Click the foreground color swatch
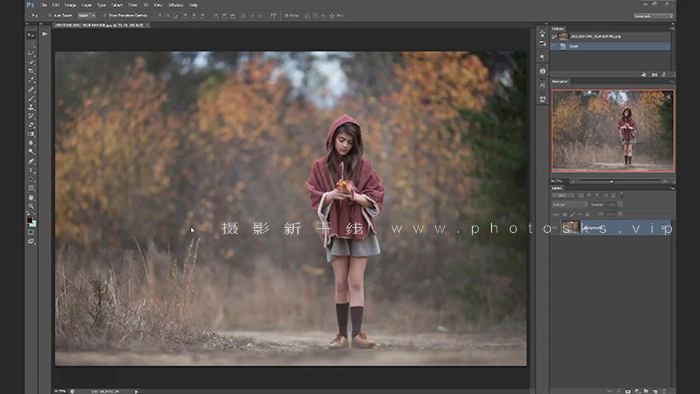 (x=29, y=220)
